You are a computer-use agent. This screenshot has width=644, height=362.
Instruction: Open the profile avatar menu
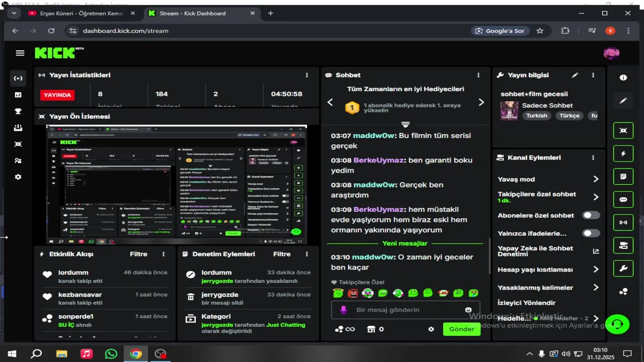[611, 53]
